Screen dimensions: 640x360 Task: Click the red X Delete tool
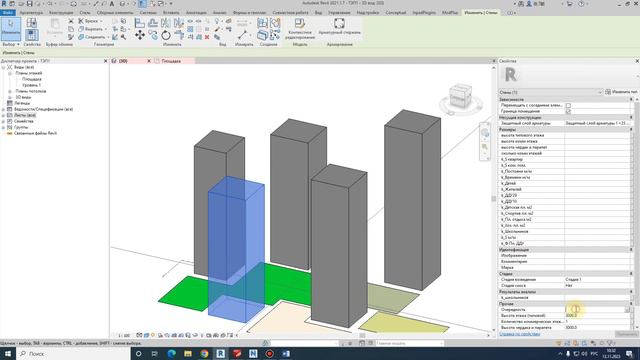pos(207,37)
